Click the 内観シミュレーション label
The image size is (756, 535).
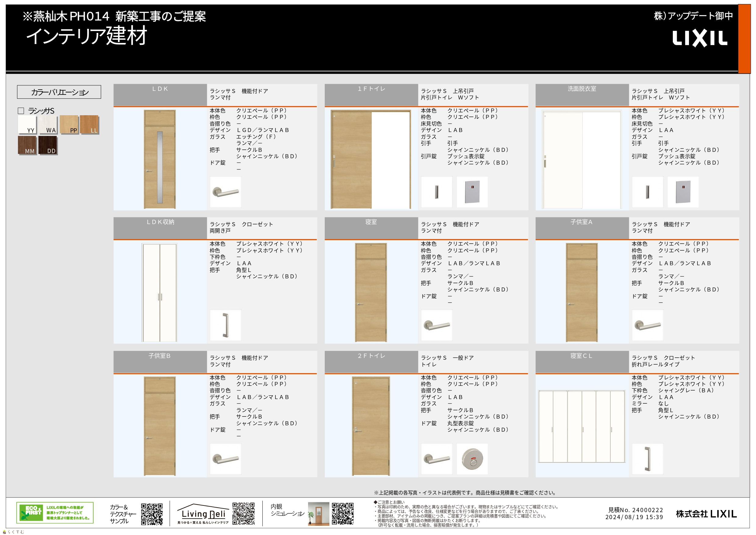pos(287,510)
